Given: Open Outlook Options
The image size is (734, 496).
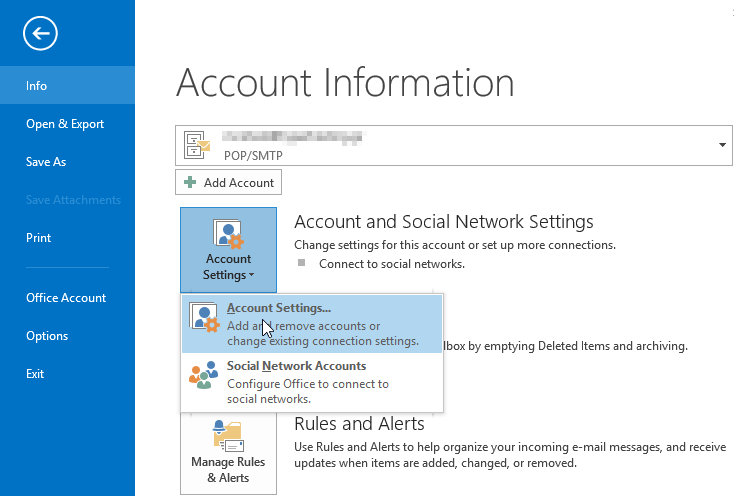Looking at the screenshot, I should point(67,336).
